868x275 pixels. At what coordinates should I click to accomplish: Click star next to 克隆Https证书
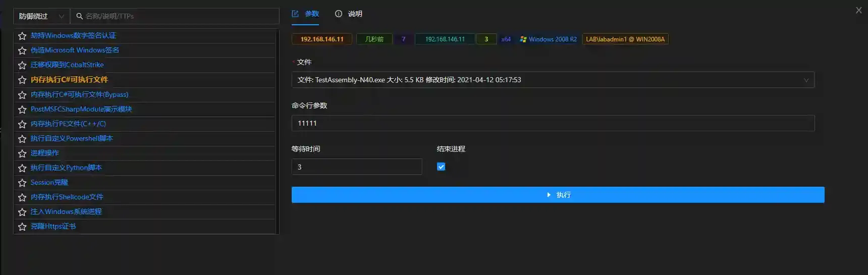pyautogui.click(x=22, y=227)
